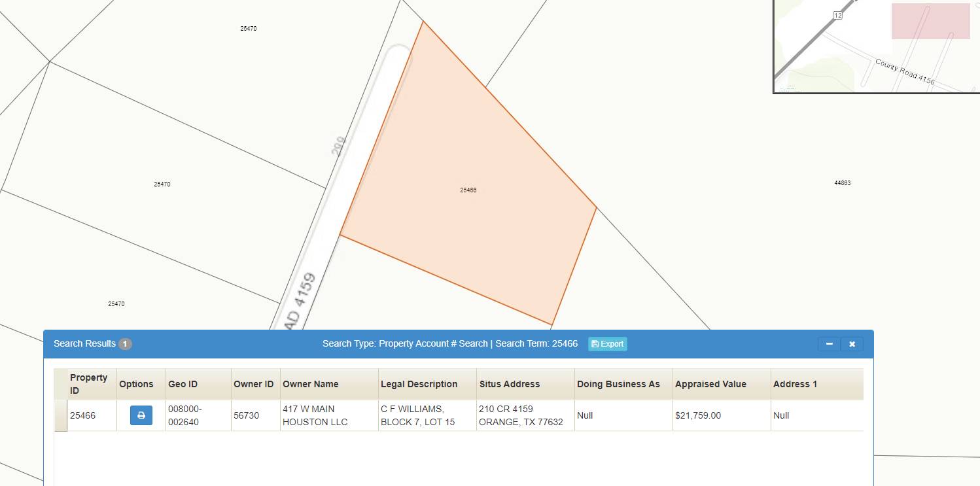Click the Owner Name column header
This screenshot has width=980, height=486.
click(x=311, y=384)
